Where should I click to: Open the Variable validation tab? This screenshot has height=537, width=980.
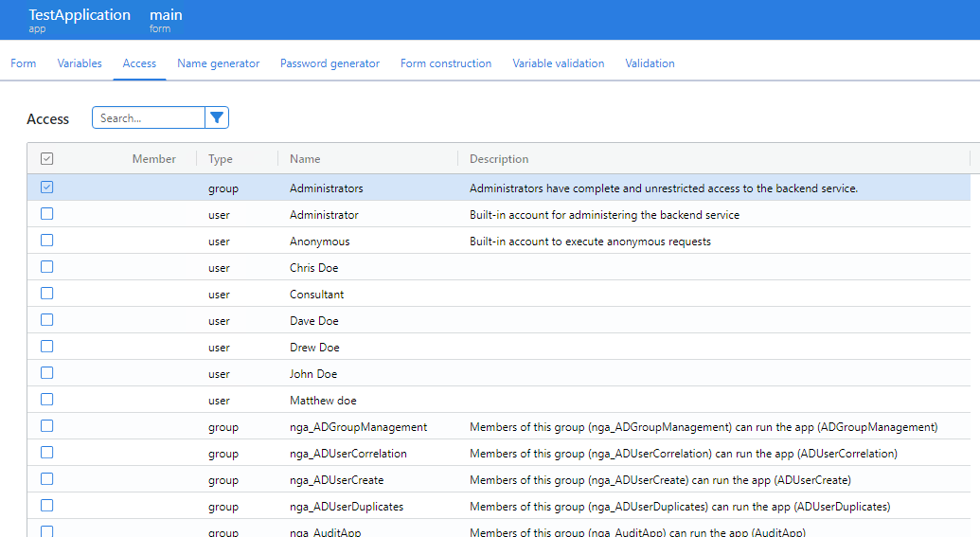tap(558, 63)
